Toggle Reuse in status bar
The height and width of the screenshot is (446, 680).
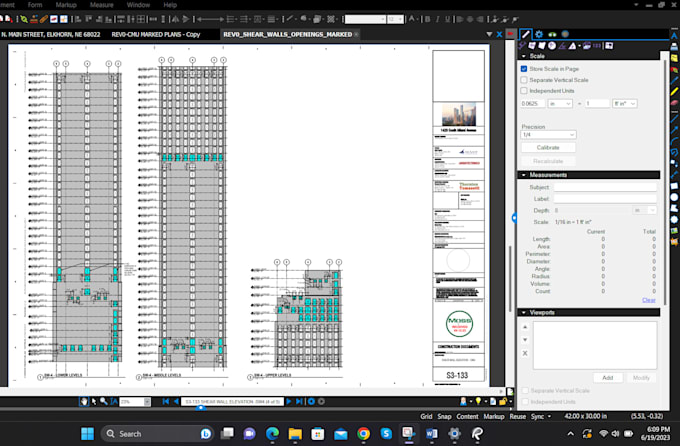point(517,416)
